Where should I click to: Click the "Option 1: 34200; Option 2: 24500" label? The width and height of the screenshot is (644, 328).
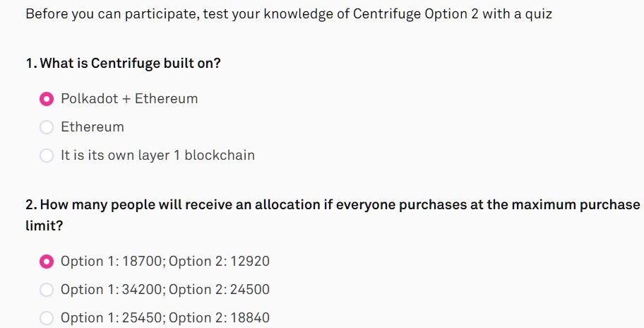tap(165, 290)
